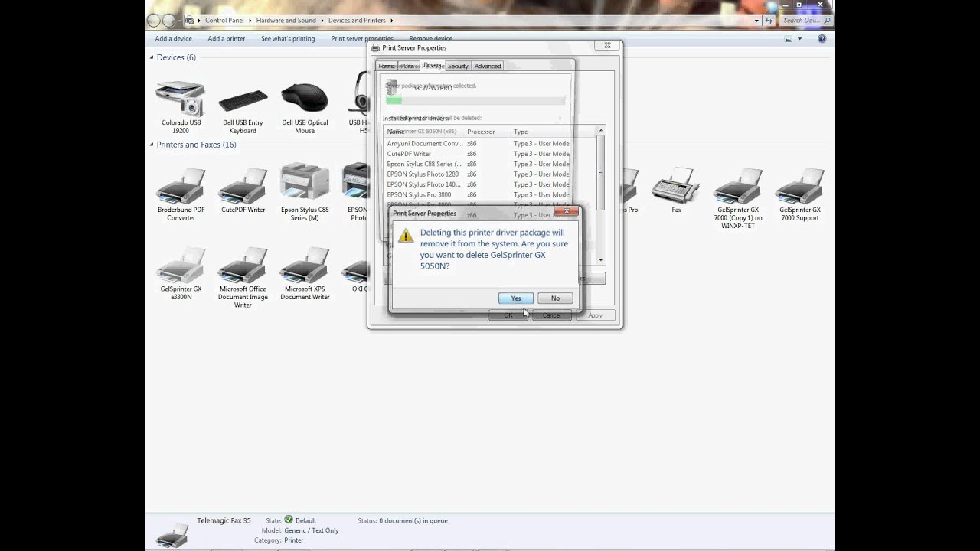Click the Change your view icon
The image size is (980, 551).
coord(789,38)
